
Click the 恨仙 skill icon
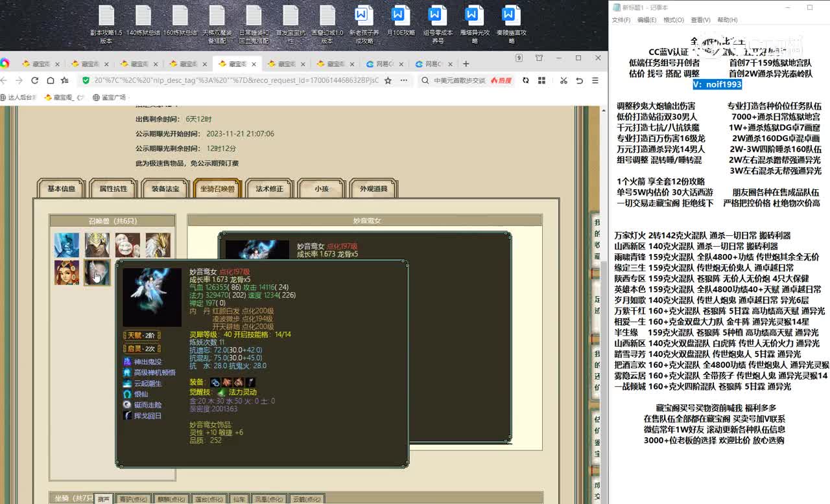pos(127,394)
